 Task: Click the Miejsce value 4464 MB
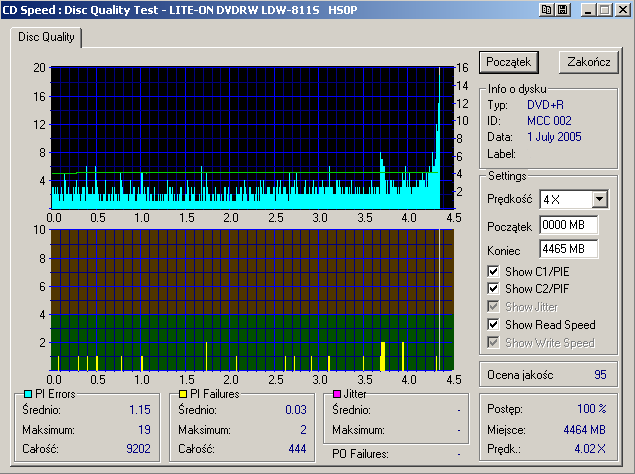click(584, 429)
